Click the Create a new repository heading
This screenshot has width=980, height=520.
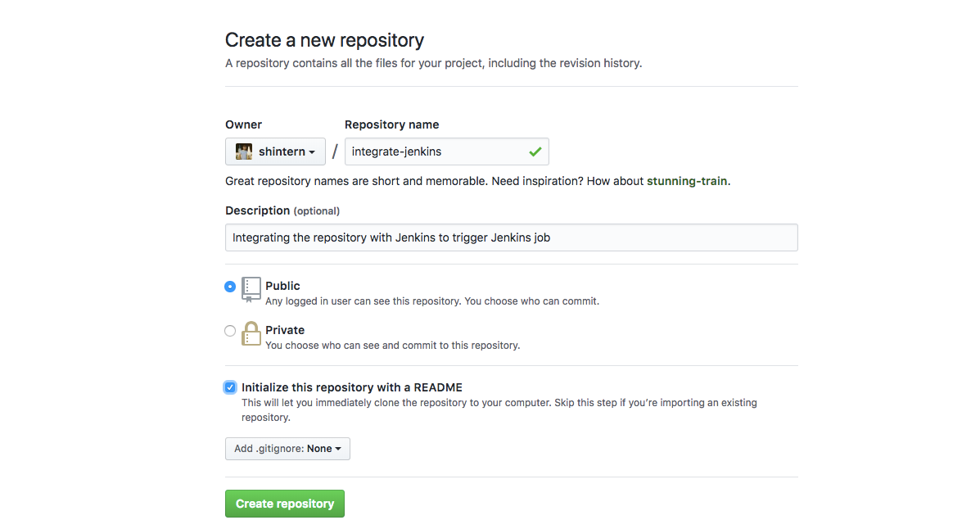324,40
